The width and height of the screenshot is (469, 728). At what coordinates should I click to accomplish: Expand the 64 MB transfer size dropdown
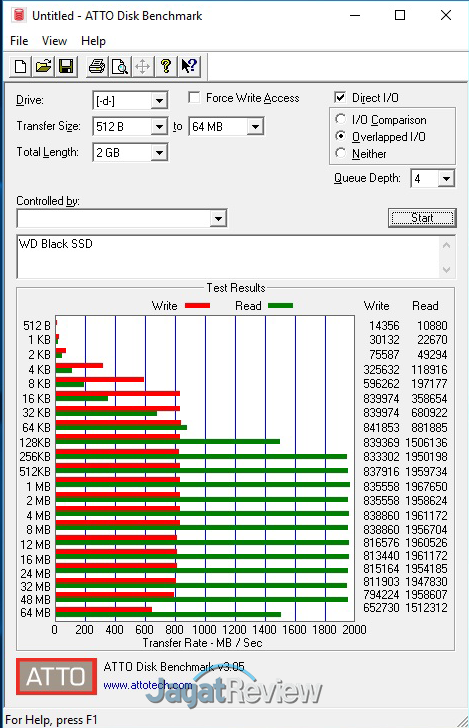255,126
